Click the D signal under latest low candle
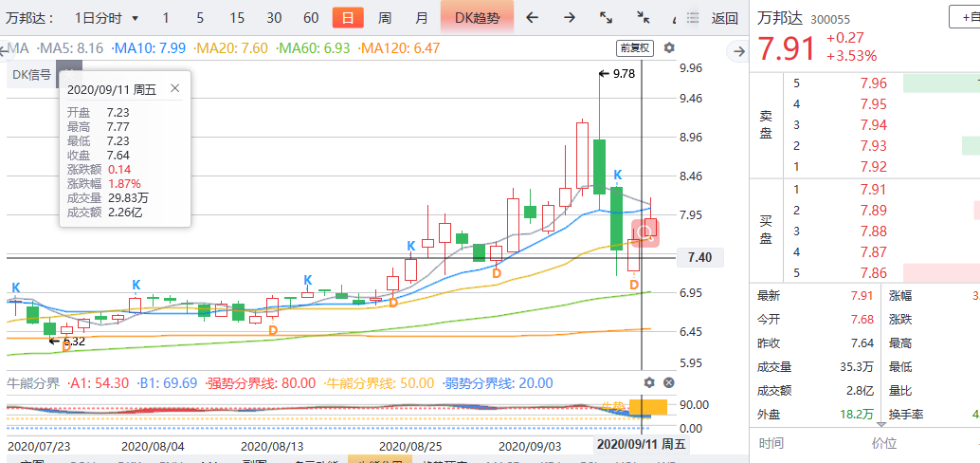 pos(634,285)
